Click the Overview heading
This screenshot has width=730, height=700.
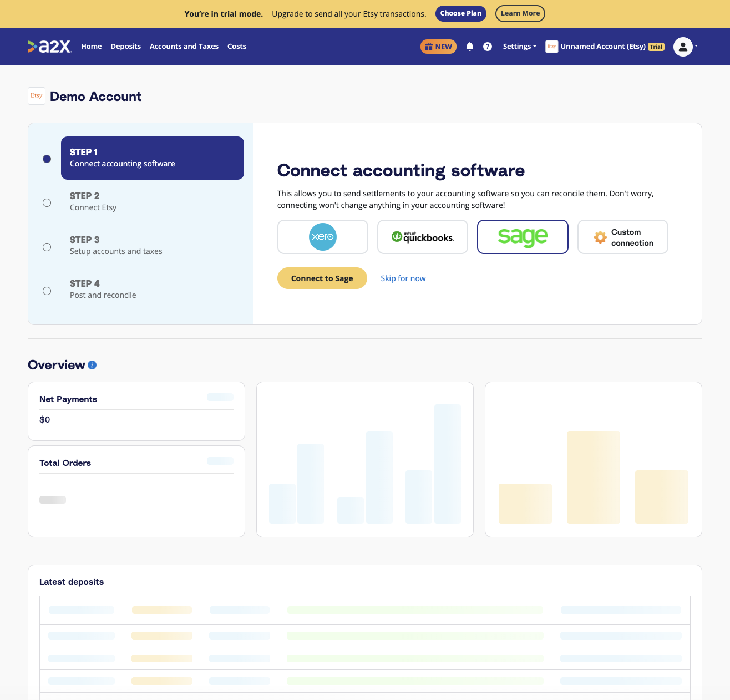point(57,365)
